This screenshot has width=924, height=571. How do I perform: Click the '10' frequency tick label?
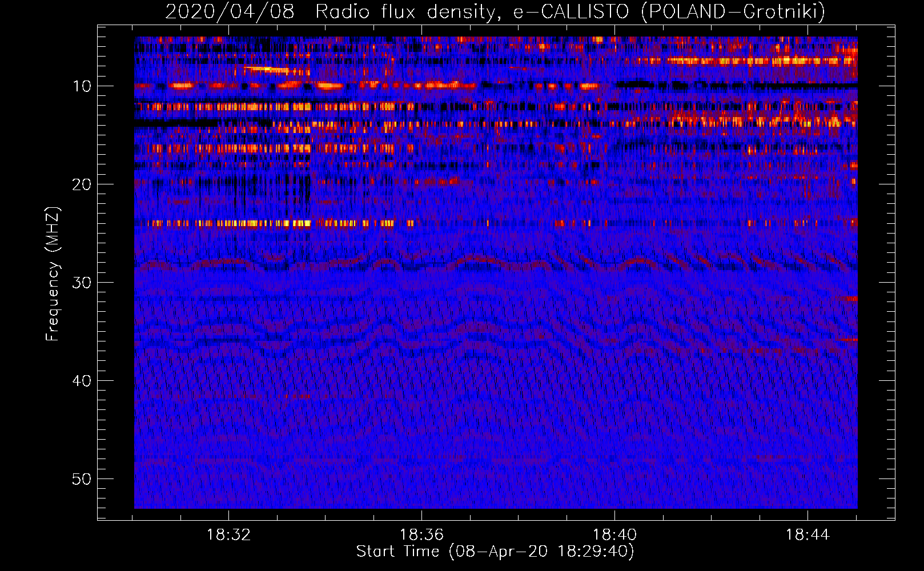coord(82,86)
